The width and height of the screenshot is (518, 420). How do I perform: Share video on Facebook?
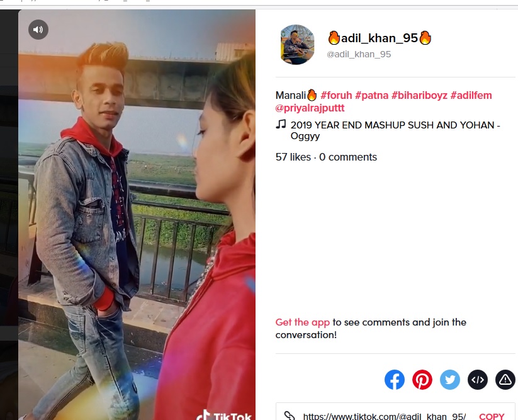[395, 380]
